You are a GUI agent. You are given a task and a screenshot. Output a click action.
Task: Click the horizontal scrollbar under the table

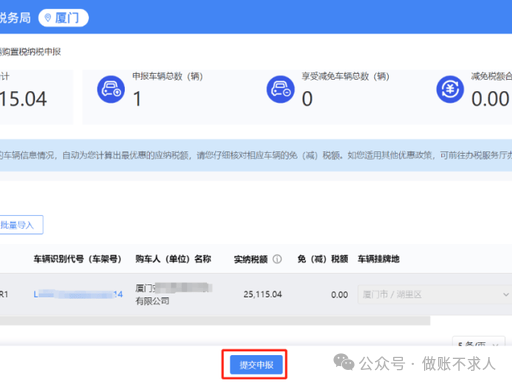point(215,321)
